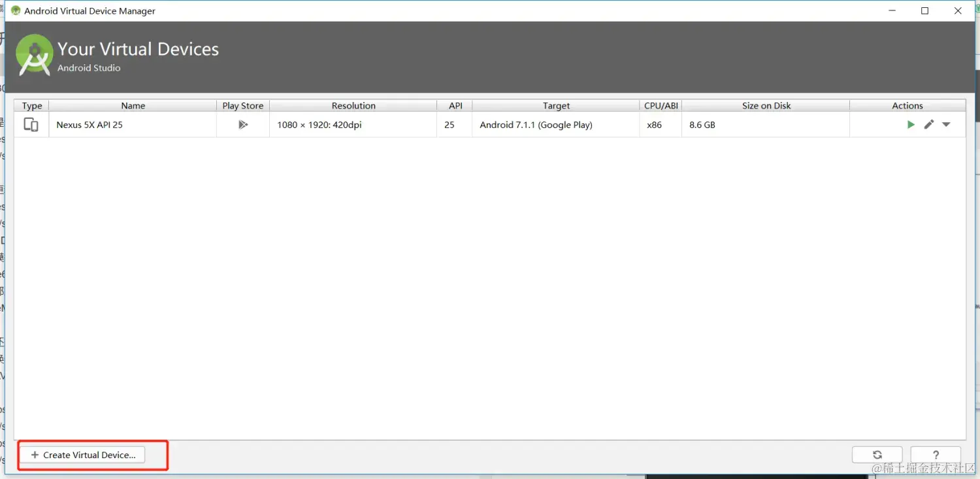Sort by the Name column header
Screen dimensions: 980x479
point(133,105)
